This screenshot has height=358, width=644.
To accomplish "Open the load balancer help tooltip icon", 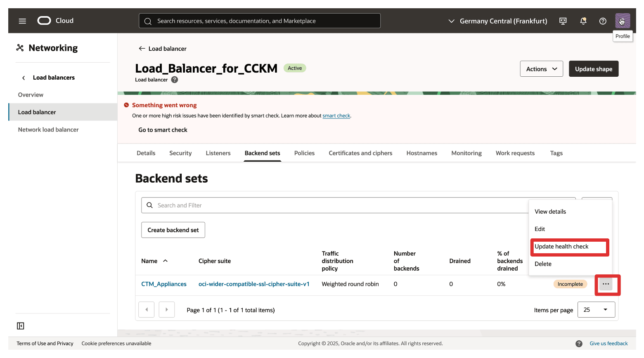I will pyautogui.click(x=175, y=80).
